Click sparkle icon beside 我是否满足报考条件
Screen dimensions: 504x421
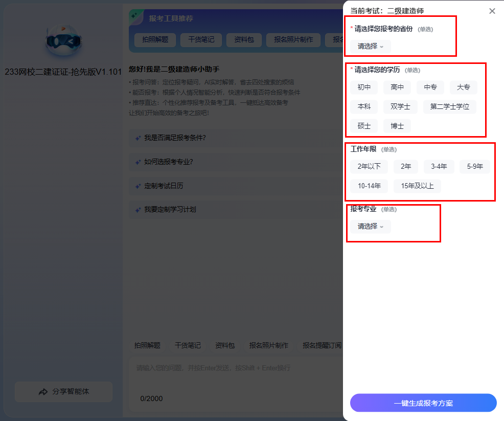(x=138, y=138)
